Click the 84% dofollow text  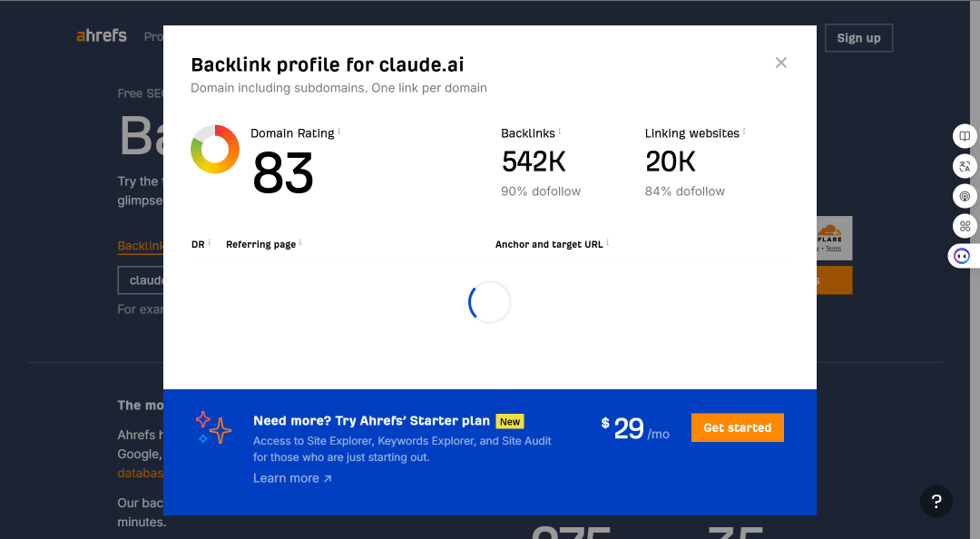point(685,191)
